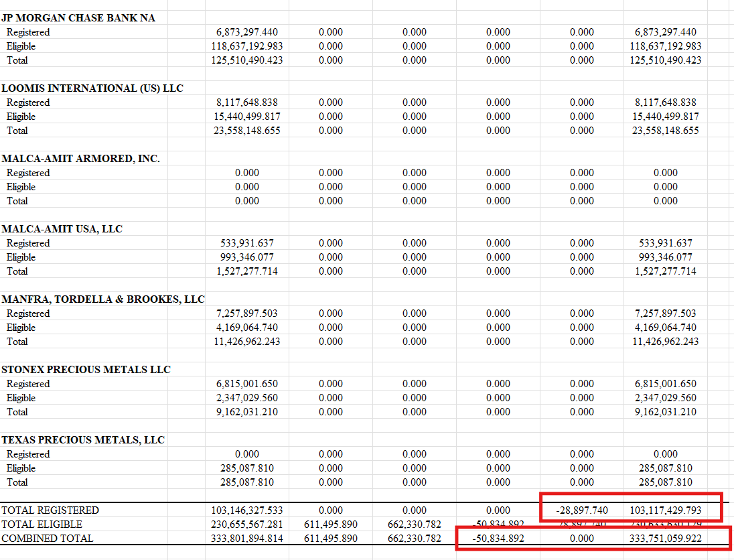Image resolution: width=734 pixels, height=560 pixels.
Task: Click Loomis Total 23,558,148.655 in first value column
Action: (247, 130)
